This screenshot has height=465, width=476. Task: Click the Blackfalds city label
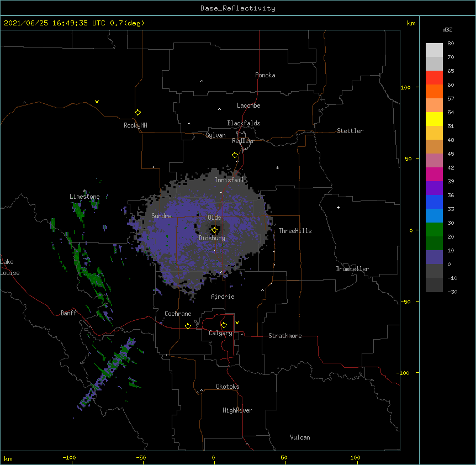[244, 123]
